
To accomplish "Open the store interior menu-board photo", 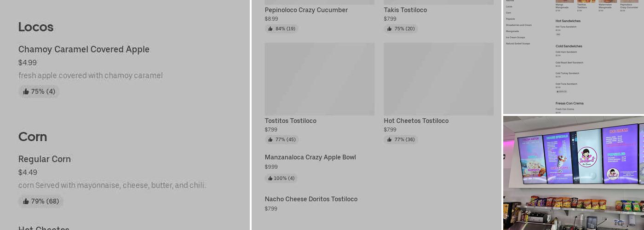I will coord(573,172).
